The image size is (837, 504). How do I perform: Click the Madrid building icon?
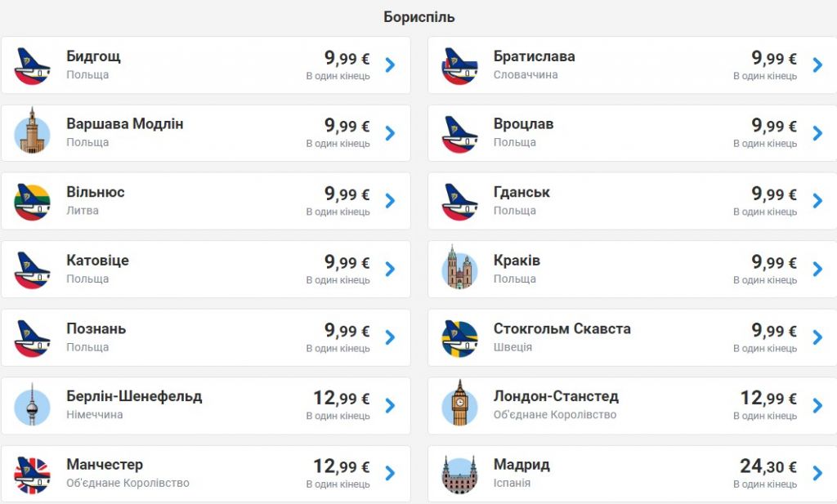459,474
